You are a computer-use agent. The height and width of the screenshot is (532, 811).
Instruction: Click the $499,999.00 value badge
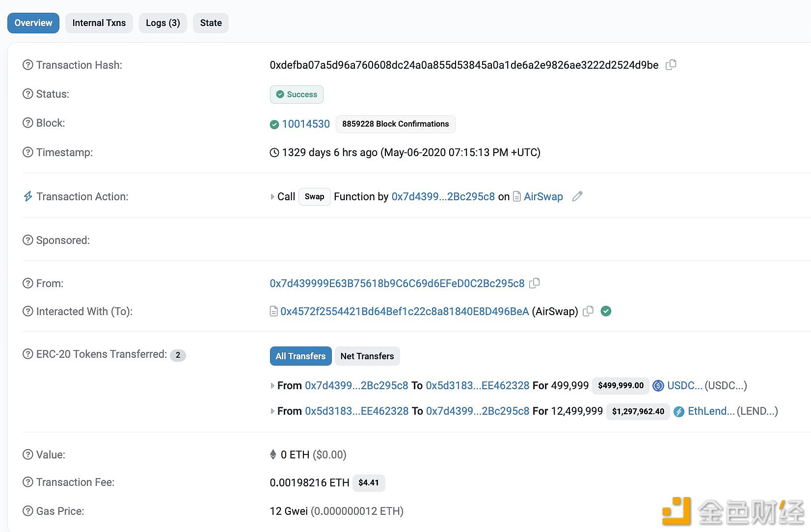621,386
